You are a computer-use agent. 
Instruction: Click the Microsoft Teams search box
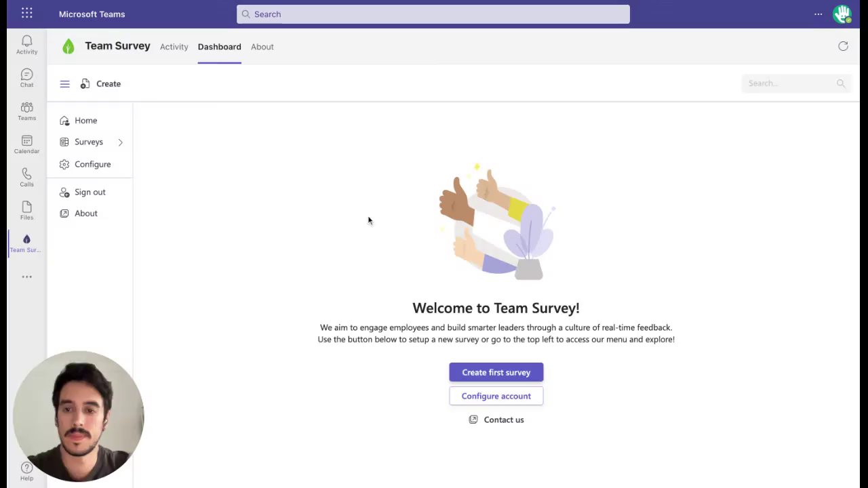(x=433, y=14)
